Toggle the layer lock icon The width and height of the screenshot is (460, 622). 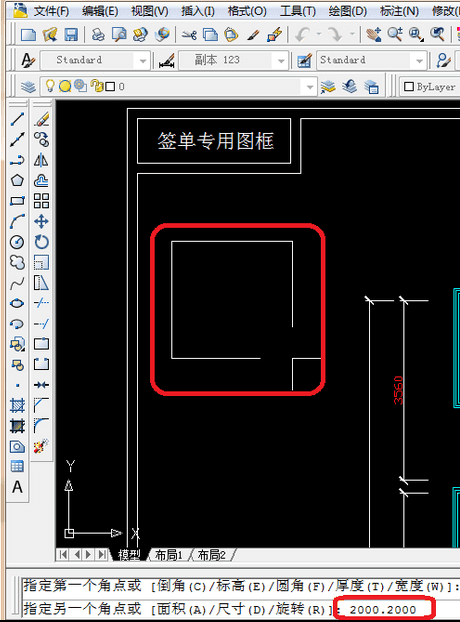point(96,86)
